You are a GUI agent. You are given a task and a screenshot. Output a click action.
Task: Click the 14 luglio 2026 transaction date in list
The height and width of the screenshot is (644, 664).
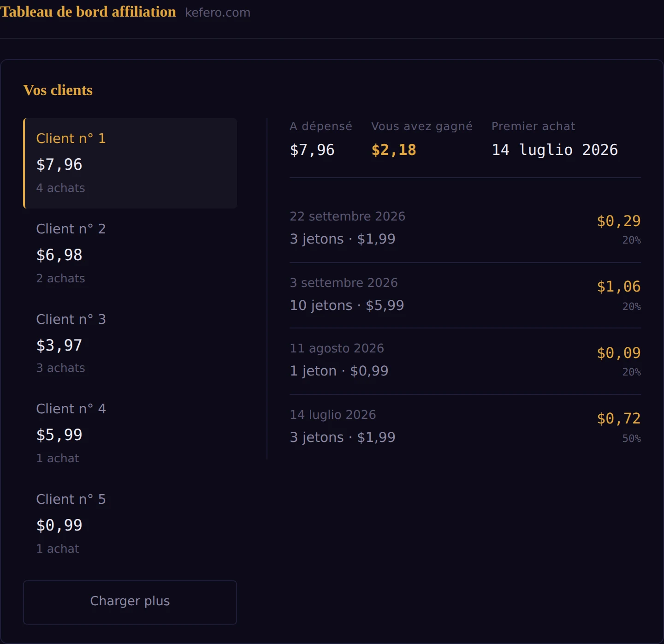[x=333, y=415]
